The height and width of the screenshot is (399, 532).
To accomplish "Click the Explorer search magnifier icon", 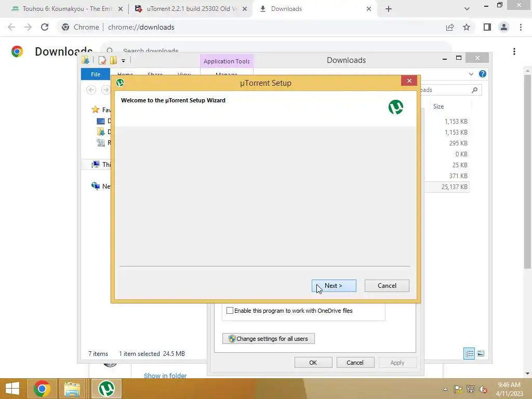I will (474, 90).
